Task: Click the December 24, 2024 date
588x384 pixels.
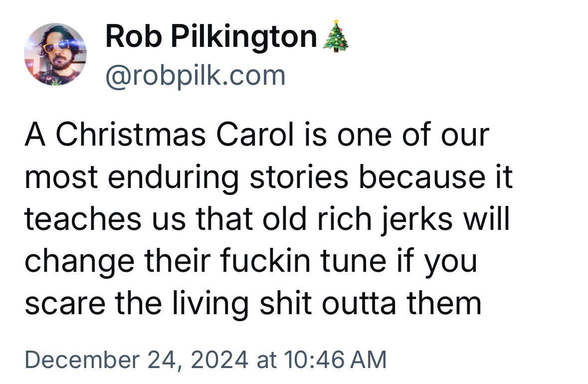Action: pos(135,359)
